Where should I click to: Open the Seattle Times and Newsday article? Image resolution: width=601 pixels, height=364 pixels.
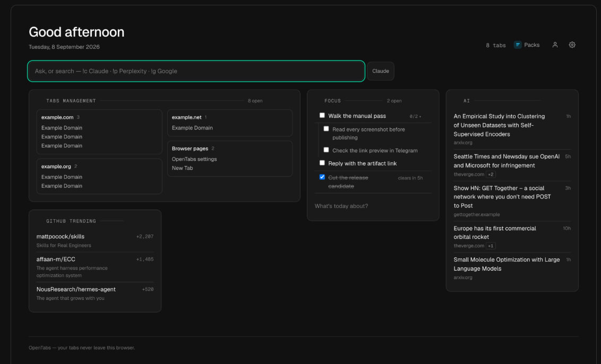point(506,161)
